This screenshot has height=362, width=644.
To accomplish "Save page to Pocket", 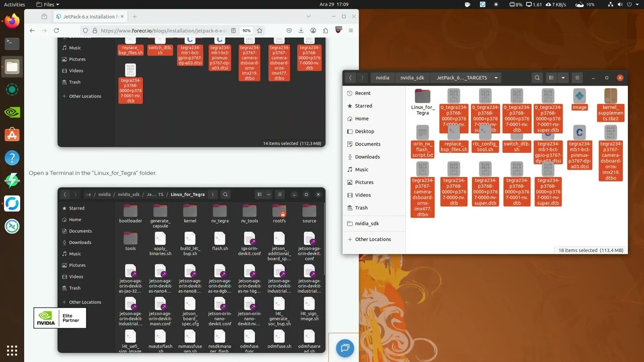I will tap(289, 31).
